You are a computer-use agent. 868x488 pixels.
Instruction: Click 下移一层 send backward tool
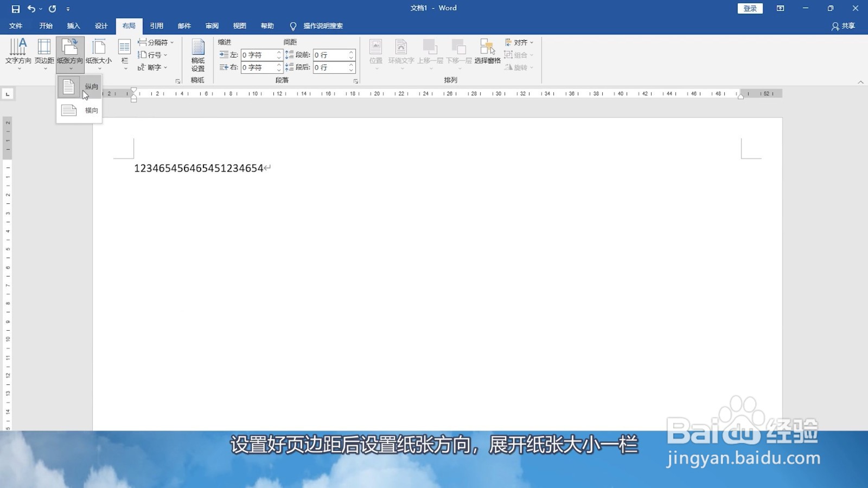coord(459,54)
